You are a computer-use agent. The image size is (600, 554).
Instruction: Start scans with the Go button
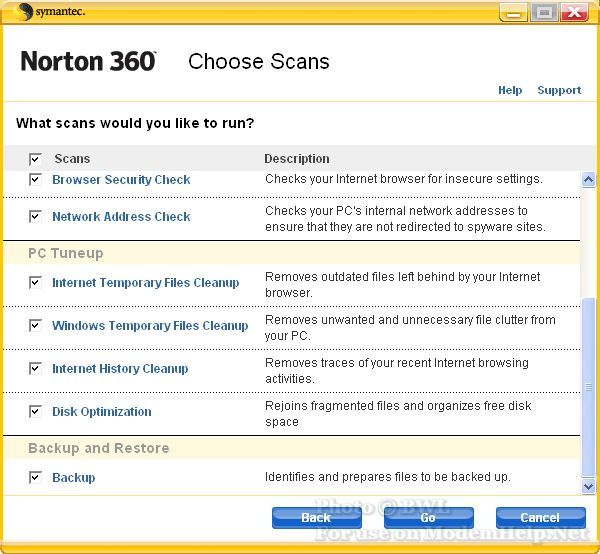[429, 518]
